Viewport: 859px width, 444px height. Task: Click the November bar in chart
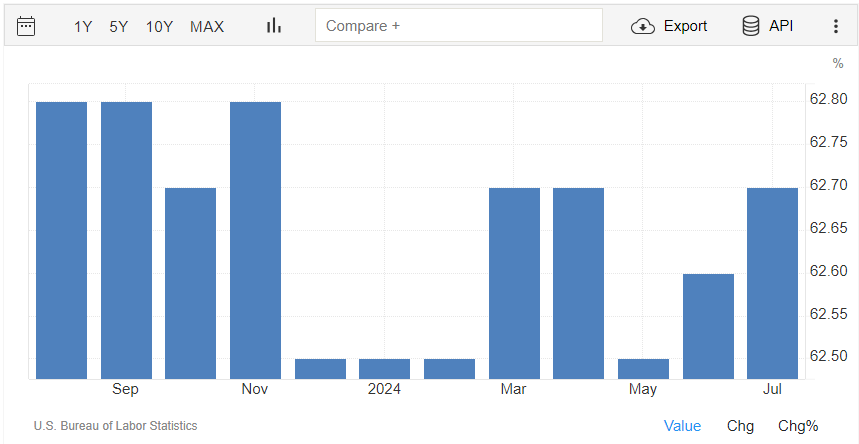[255, 240]
